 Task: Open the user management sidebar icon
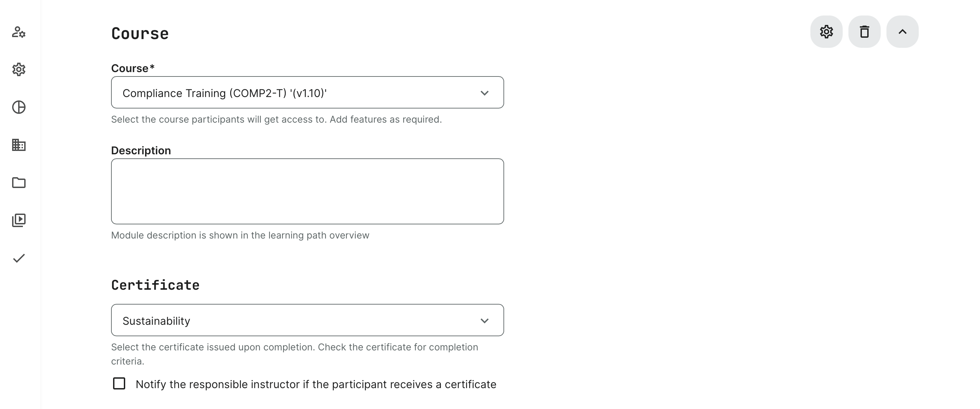pyautogui.click(x=19, y=32)
